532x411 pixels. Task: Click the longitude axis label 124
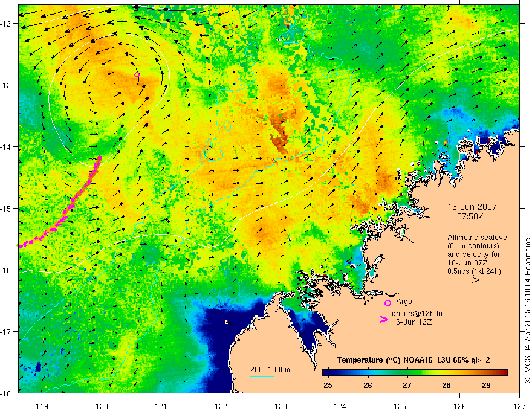click(x=340, y=406)
